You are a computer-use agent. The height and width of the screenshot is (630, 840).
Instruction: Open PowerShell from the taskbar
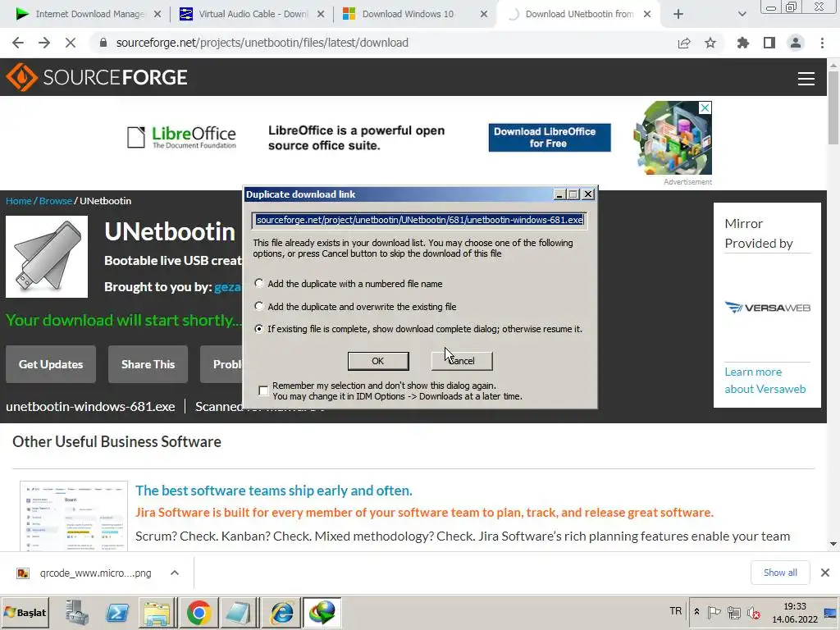point(117,613)
